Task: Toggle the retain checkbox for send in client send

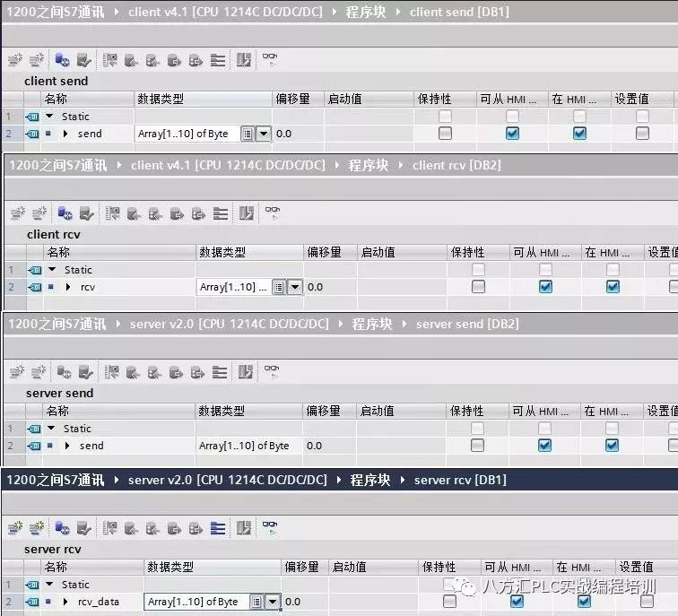Action: click(445, 134)
